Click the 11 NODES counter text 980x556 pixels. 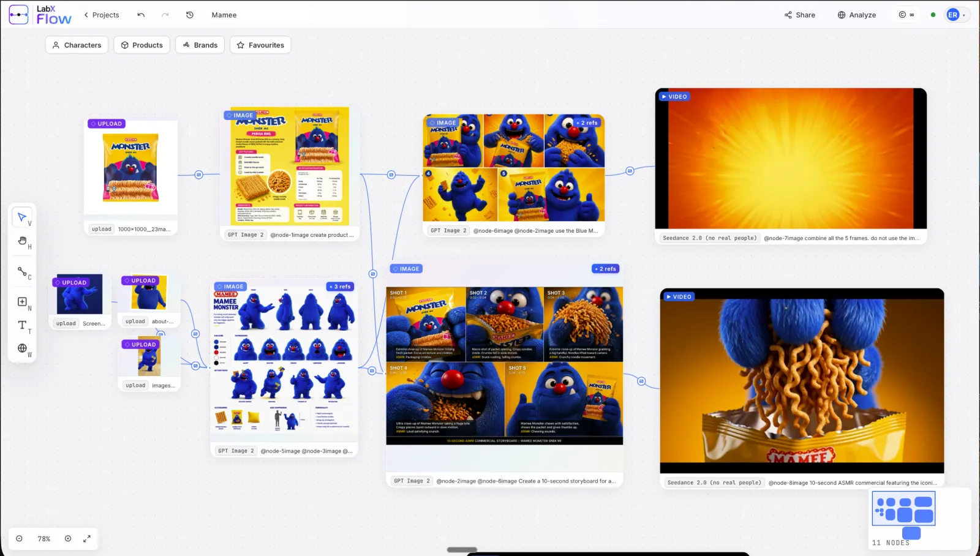click(x=891, y=543)
